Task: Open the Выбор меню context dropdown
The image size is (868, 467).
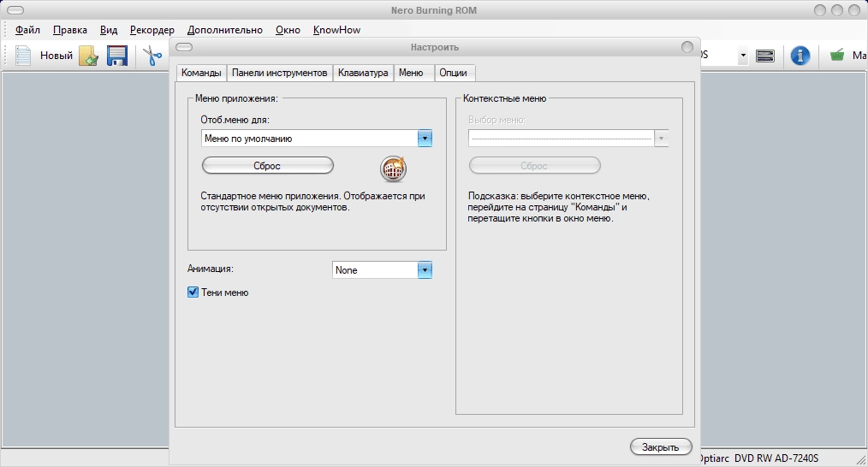Action: (661, 139)
